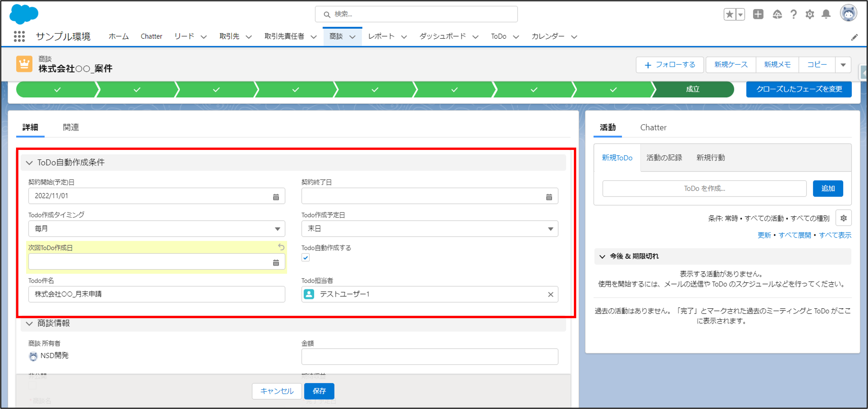Click the すべて展開 link
The width and height of the screenshot is (868, 409).
(x=794, y=235)
